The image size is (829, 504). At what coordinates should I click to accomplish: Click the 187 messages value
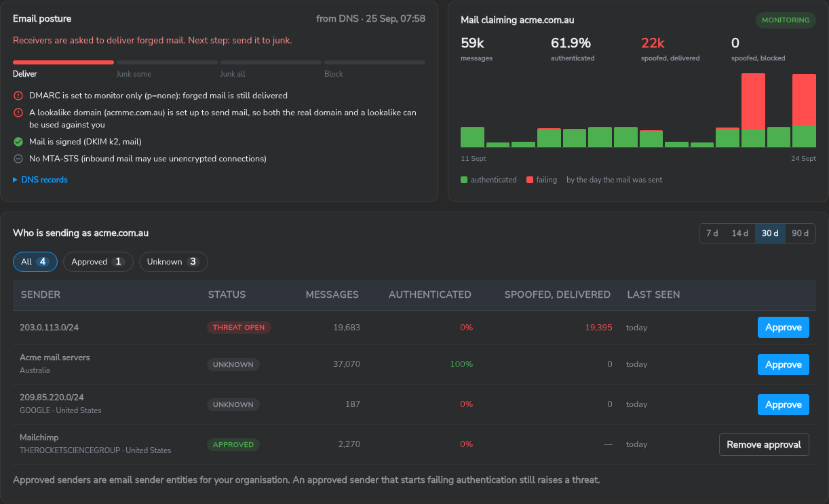tap(353, 405)
